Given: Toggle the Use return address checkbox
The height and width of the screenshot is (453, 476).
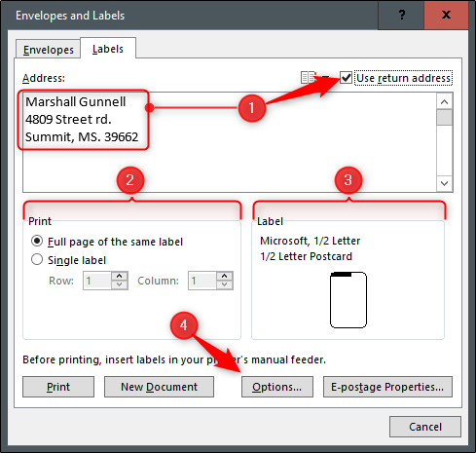Looking at the screenshot, I should (346, 78).
